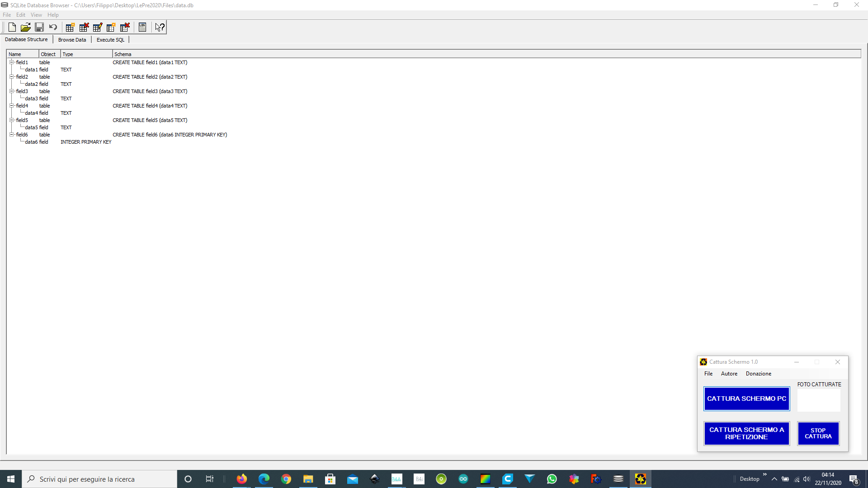Screen dimensions: 868x488
Task: Click the Delete Table toolbar icon
Action: pos(84,27)
